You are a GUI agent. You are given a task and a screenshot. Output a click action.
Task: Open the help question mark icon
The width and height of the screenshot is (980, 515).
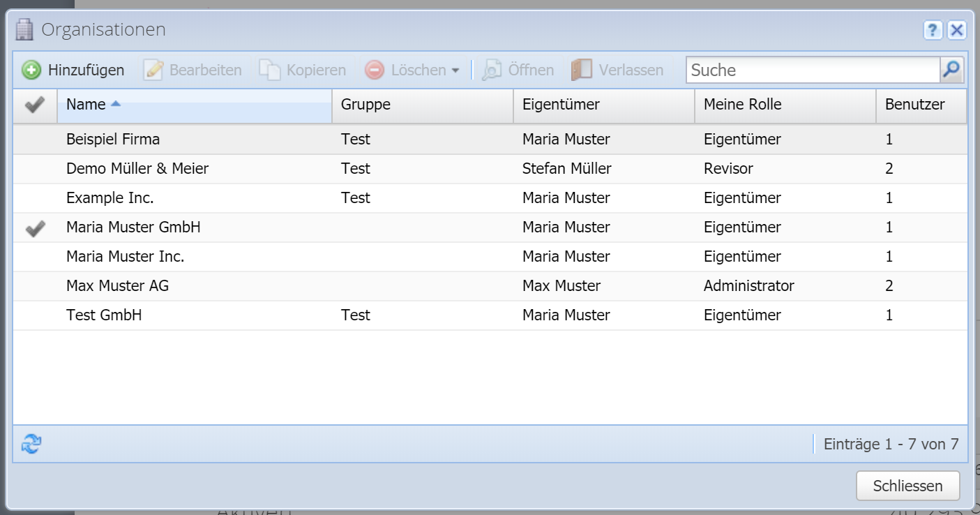point(933,30)
